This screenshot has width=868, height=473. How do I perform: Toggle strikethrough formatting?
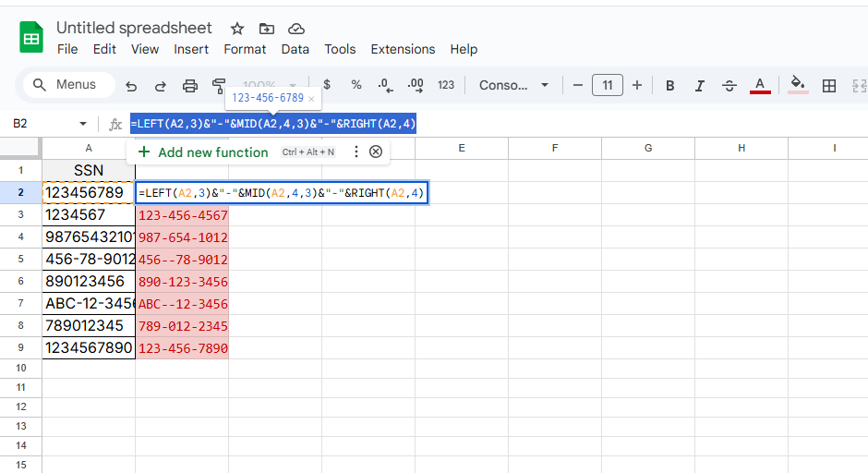pos(729,86)
